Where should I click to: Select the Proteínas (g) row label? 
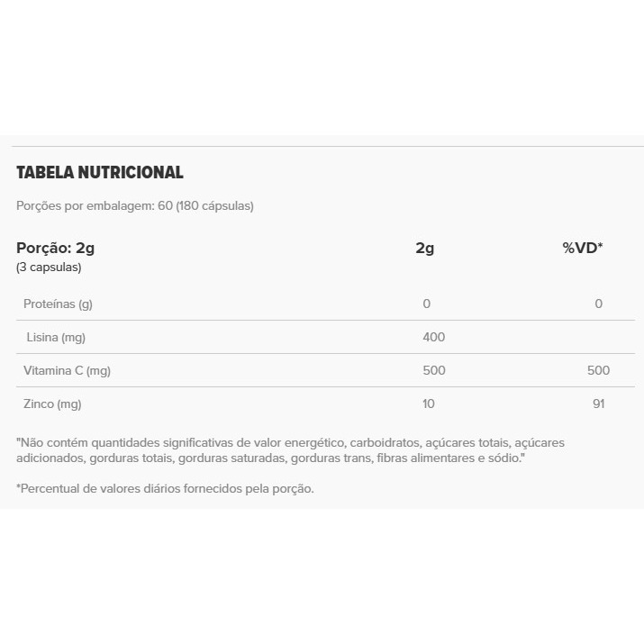58,304
